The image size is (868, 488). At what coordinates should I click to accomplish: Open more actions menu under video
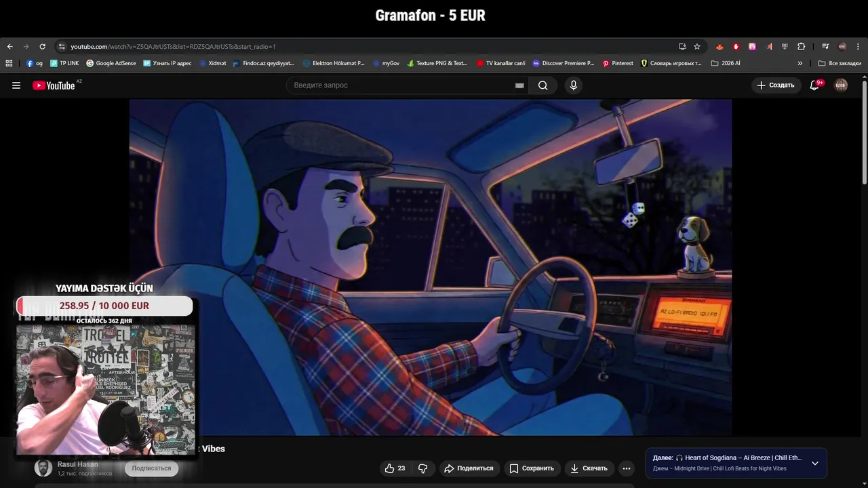pos(627,468)
